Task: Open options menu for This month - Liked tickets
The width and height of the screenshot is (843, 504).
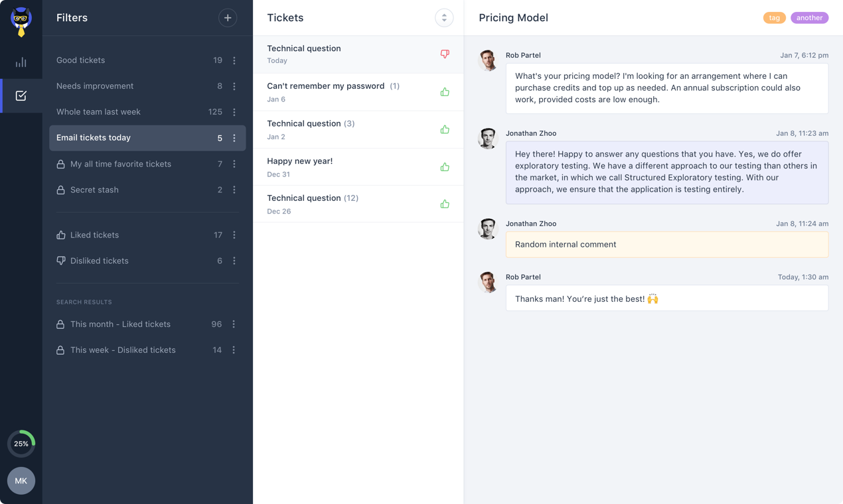Action: pyautogui.click(x=233, y=324)
